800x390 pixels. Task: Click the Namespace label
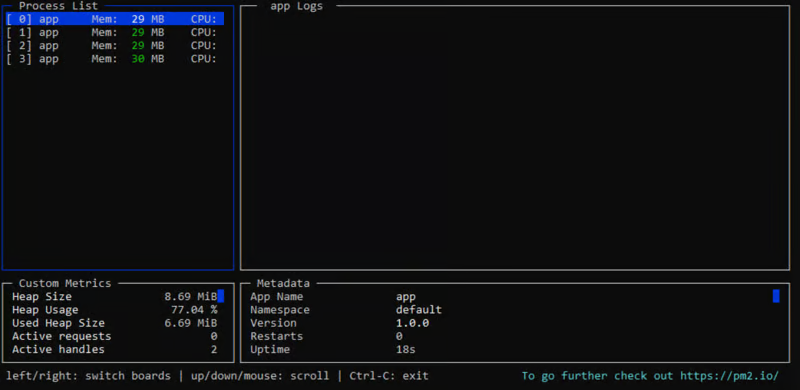280,310
